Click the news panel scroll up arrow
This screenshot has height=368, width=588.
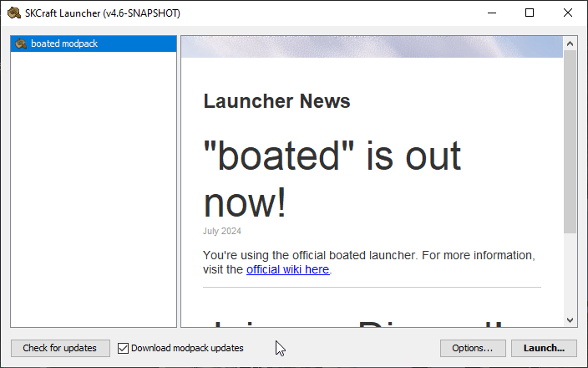tap(570, 43)
